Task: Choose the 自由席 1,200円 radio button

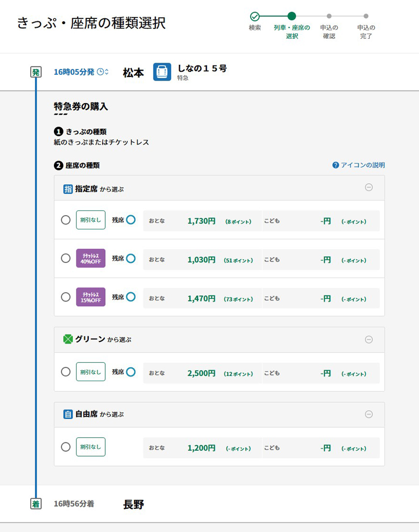Action: point(65,447)
